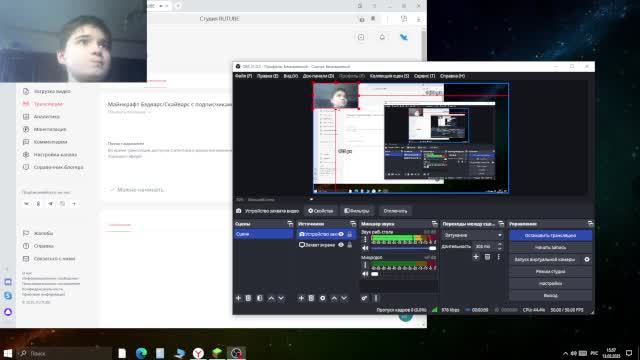Open Edit menu in OBS
Screen dimensions: 640x360
pos(267,76)
